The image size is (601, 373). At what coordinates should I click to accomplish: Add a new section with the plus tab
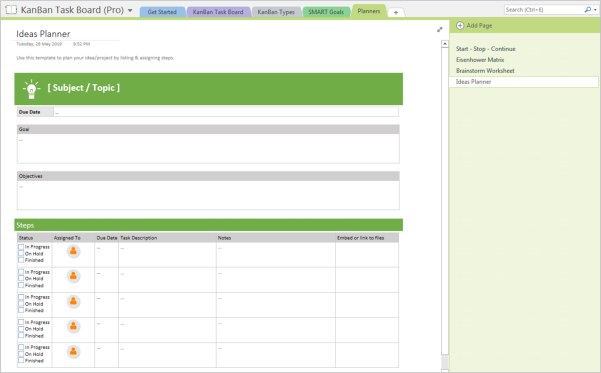click(396, 13)
